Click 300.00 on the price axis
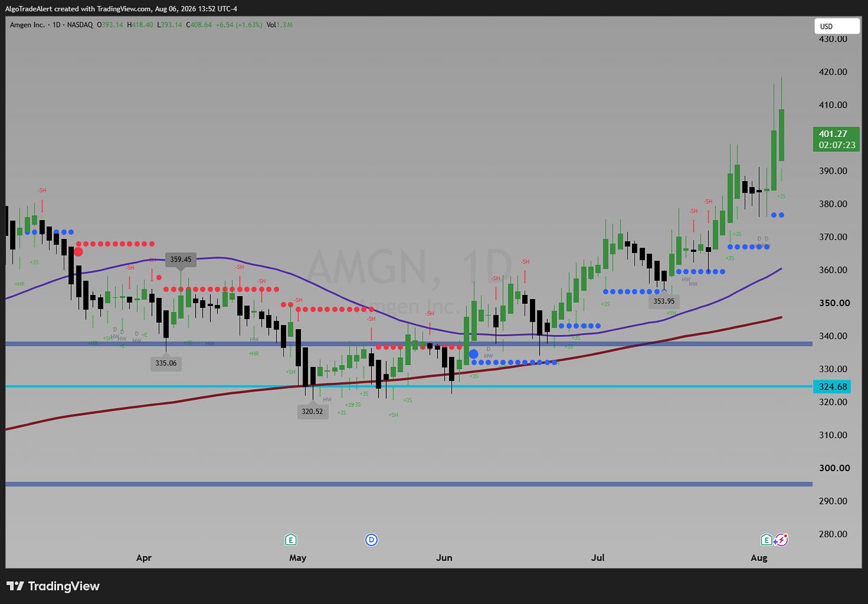Viewport: 868px width, 604px height. tap(834, 468)
